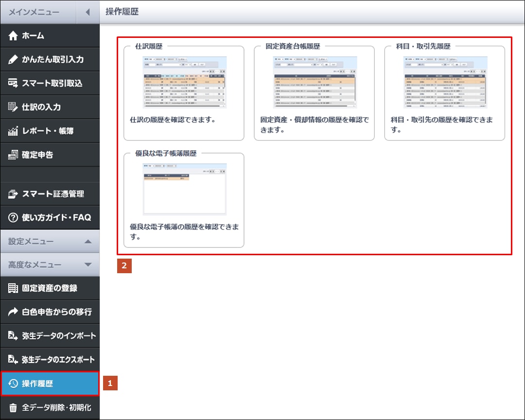Click the スマート証憑管理 document icon

[x=13, y=194]
